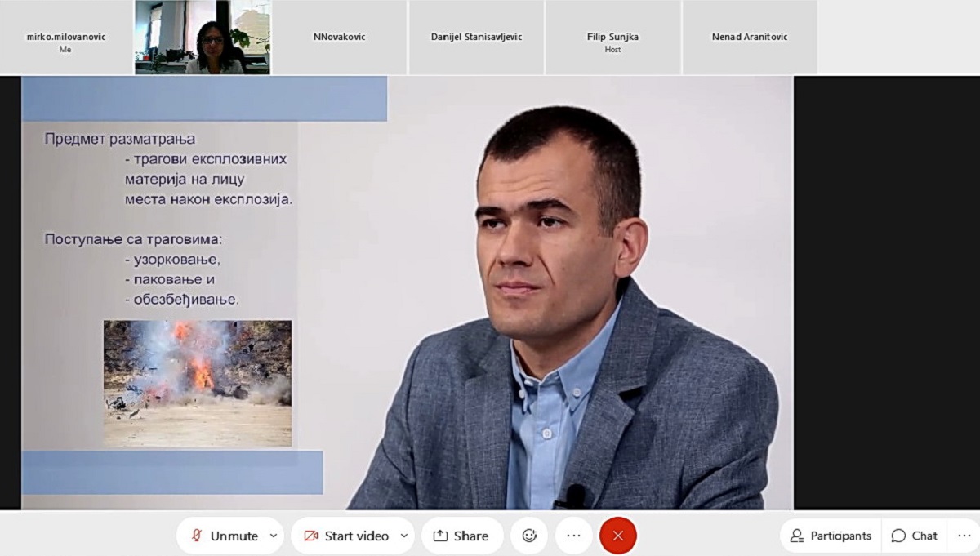
Task: Open more options ellipsis next to reactions
Action: (x=573, y=536)
